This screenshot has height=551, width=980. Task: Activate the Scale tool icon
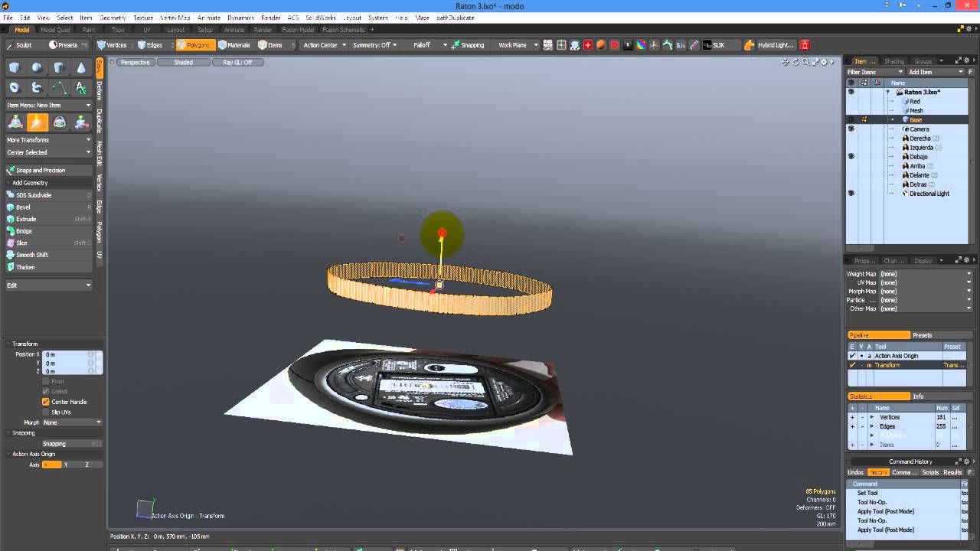coord(82,122)
